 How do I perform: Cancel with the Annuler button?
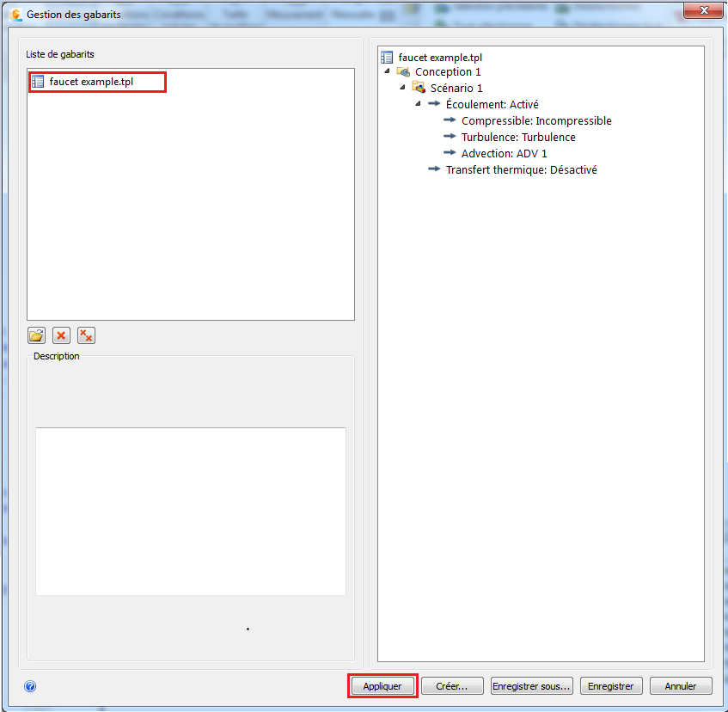coord(680,686)
